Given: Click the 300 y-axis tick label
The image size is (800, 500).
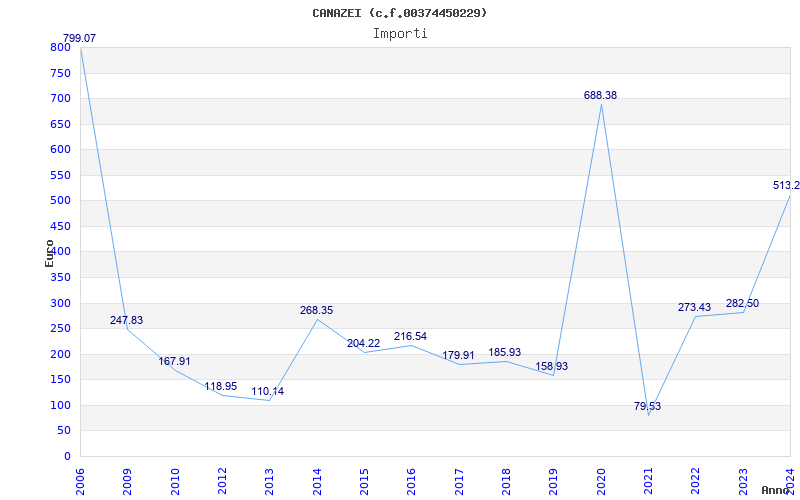Looking at the screenshot, I should point(60,304).
